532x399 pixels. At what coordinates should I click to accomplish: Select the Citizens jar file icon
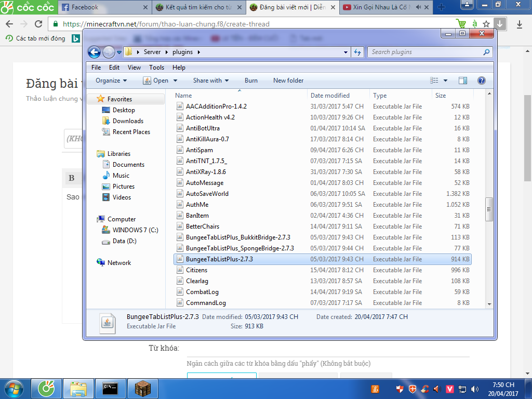pyautogui.click(x=180, y=270)
